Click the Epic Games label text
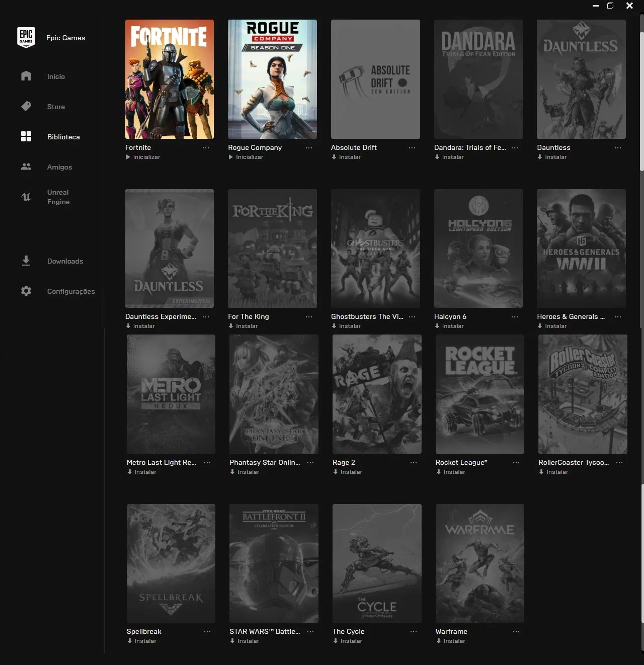 pos(66,38)
